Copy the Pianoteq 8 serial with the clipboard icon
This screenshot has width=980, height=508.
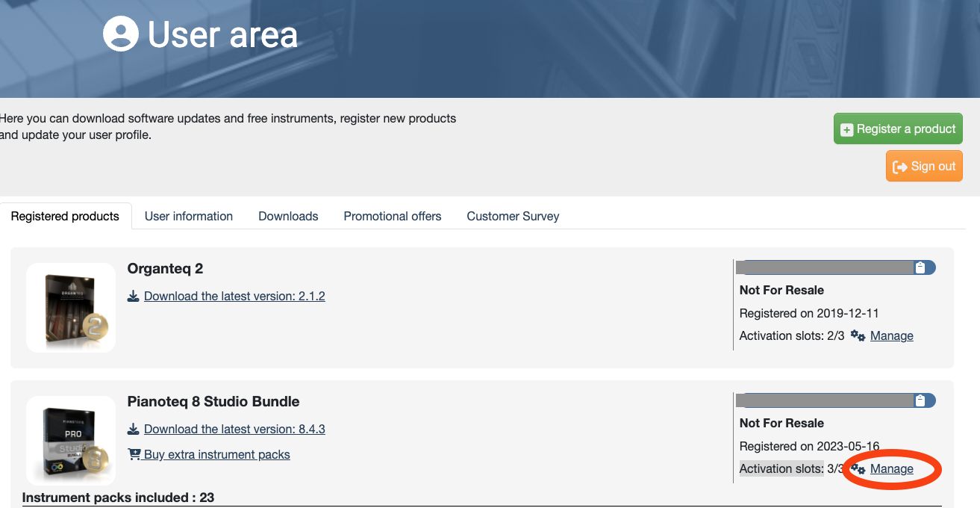[920, 400]
